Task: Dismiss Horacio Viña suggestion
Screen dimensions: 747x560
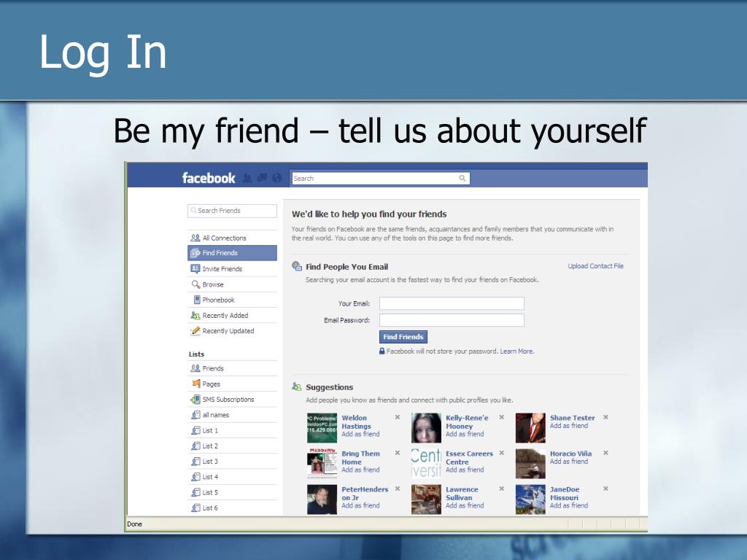Action: (606, 453)
